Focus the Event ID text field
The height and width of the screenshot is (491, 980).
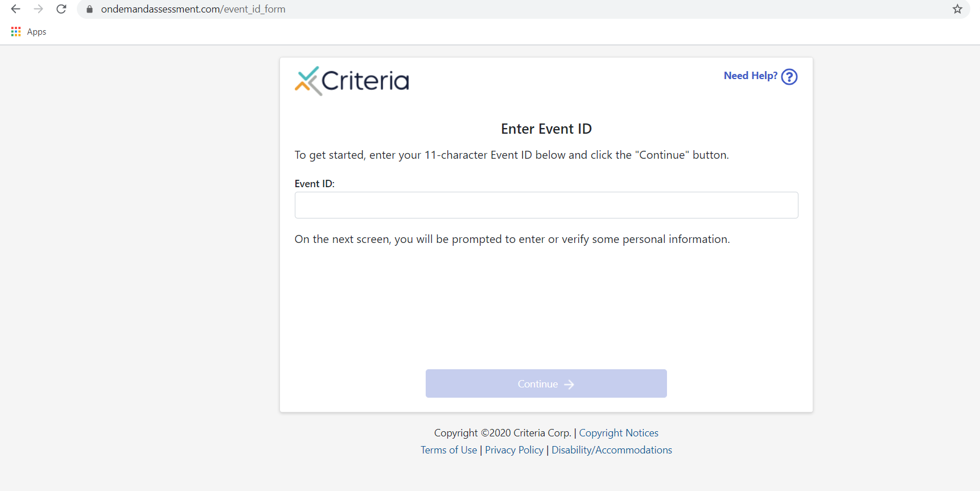click(546, 205)
